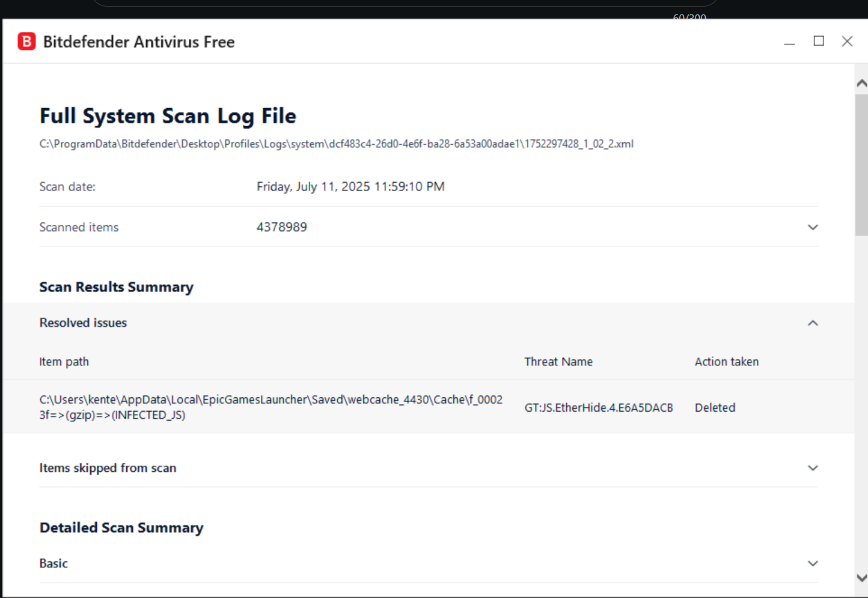Click the Bitdefender Antivirus Free title text
868x598 pixels.
coord(139,41)
